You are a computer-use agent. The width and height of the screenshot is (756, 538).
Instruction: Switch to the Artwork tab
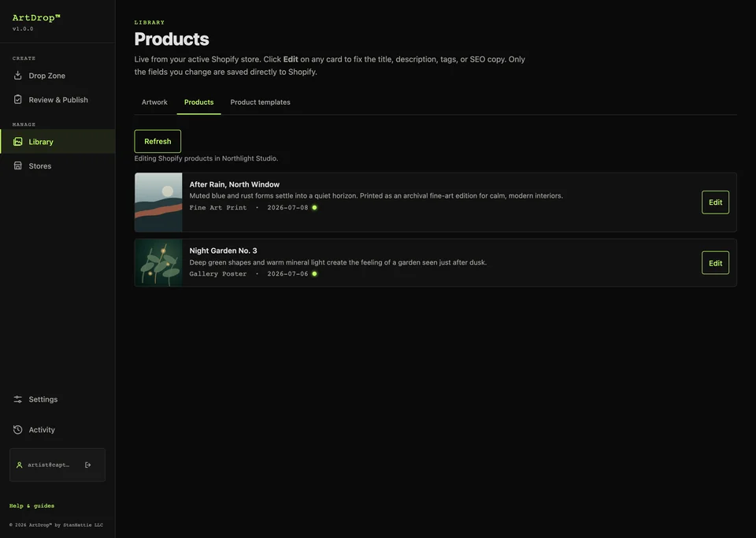click(x=154, y=102)
